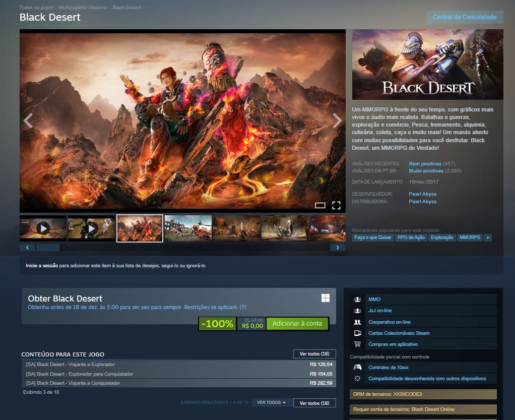
Task: Toggle theater mode rectangle icon
Action: [320, 205]
